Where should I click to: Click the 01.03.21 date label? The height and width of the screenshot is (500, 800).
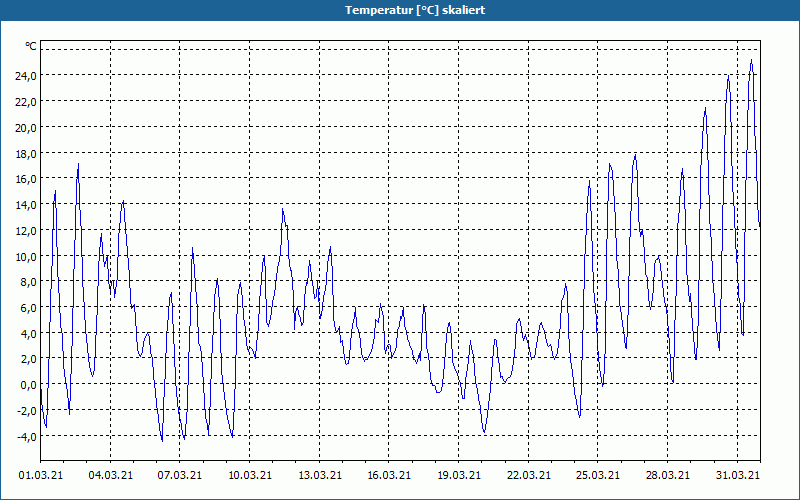(x=41, y=475)
